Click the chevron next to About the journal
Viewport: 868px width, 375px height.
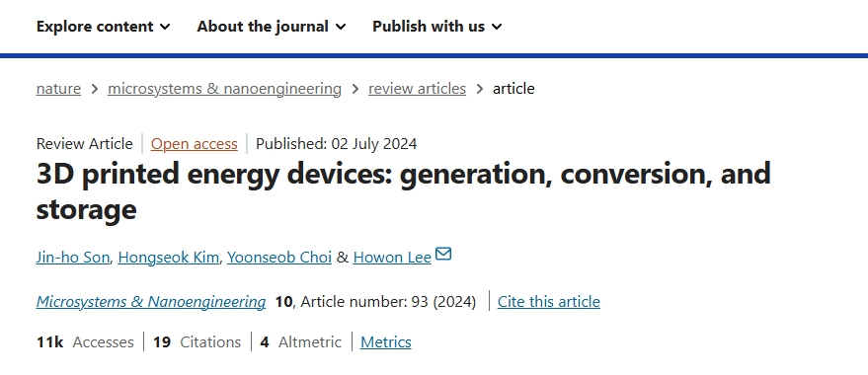[x=341, y=27]
